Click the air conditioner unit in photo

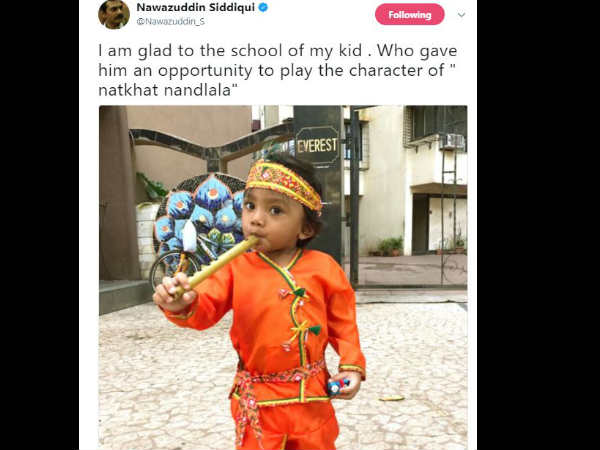click(452, 142)
